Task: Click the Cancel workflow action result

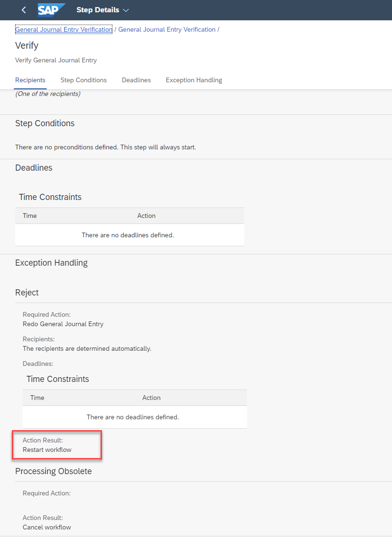Action: 47,527
